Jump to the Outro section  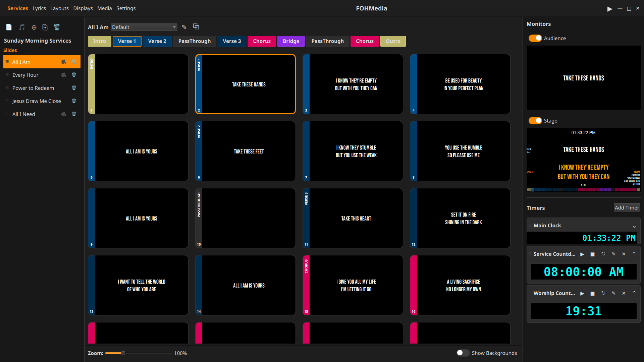click(393, 41)
